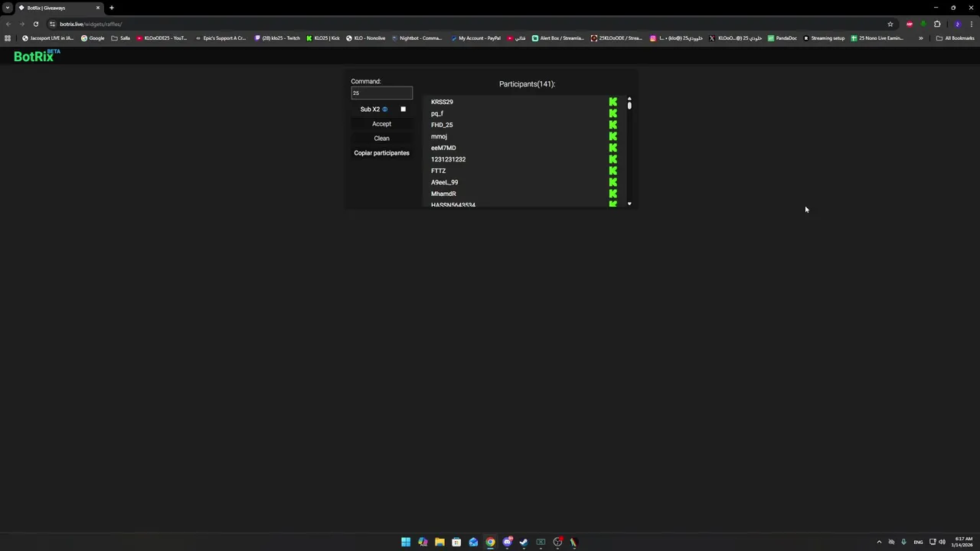Viewport: 980px width, 551px height.
Task: Open the Windows Start menu
Action: 406,542
